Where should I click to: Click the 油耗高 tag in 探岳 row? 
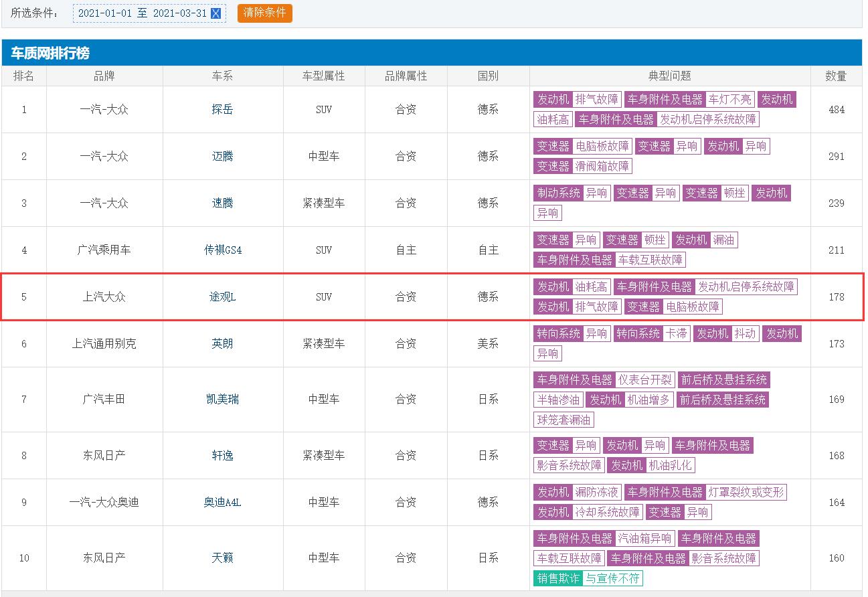click(553, 120)
